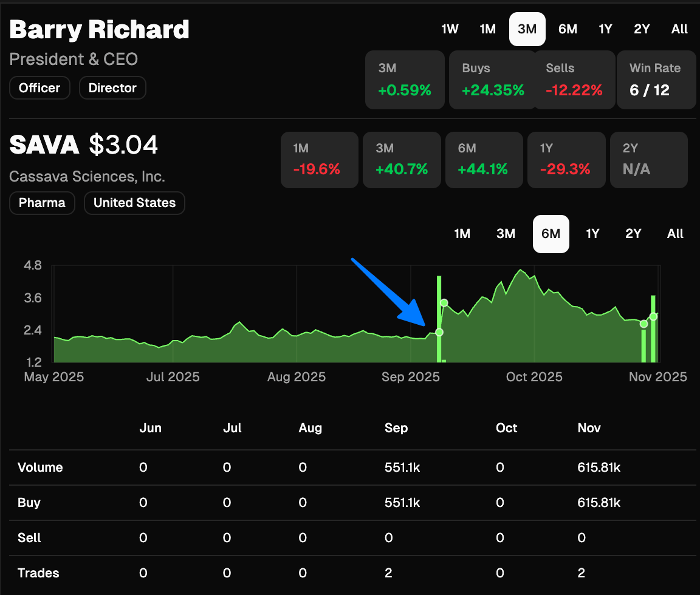
Task: Select the All insider performance range
Action: (x=679, y=29)
